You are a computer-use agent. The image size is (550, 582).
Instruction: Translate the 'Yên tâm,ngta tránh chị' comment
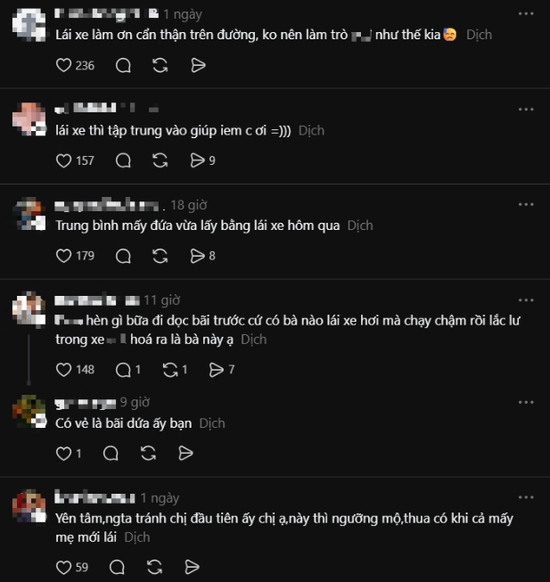coord(137,537)
